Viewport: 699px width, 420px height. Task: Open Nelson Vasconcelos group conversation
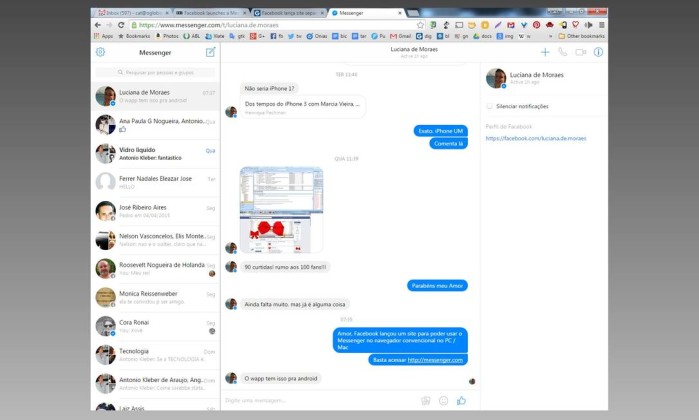pos(155,240)
